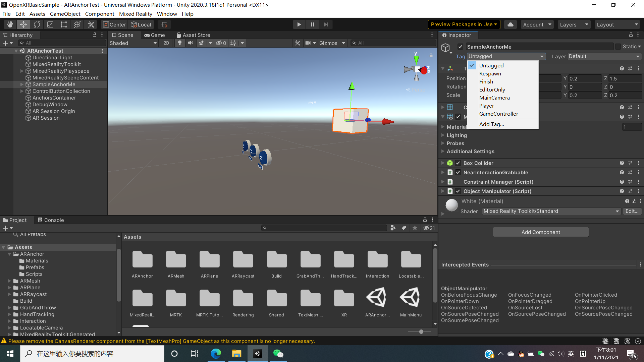Toggle Center pivot mode
Image resolution: width=644 pixels, height=362 pixels.
coord(114,24)
